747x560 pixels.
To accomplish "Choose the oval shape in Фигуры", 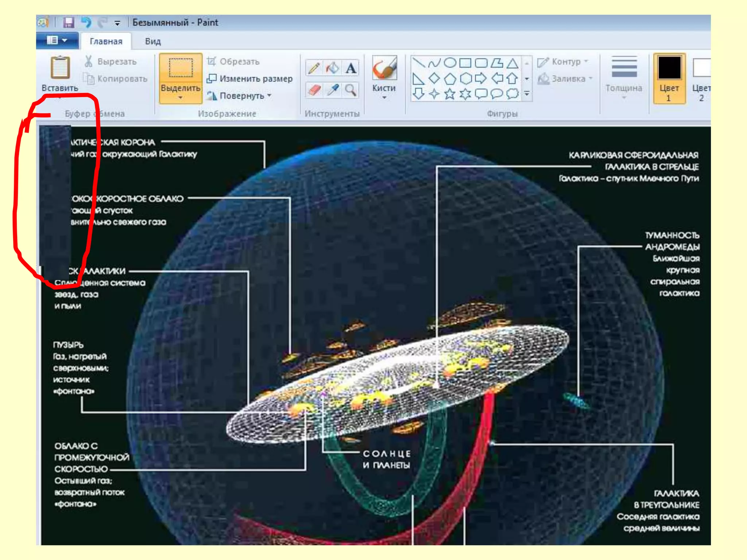I will pos(450,63).
